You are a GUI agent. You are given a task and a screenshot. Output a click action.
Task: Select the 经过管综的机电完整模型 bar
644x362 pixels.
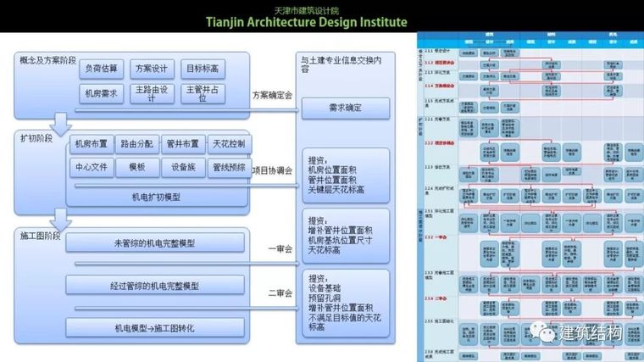click(x=155, y=286)
